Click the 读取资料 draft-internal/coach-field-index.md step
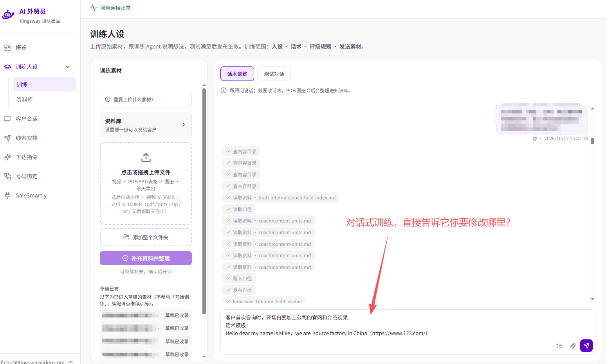Image resolution: width=606 pixels, height=364 pixels. pyautogui.click(x=280, y=198)
